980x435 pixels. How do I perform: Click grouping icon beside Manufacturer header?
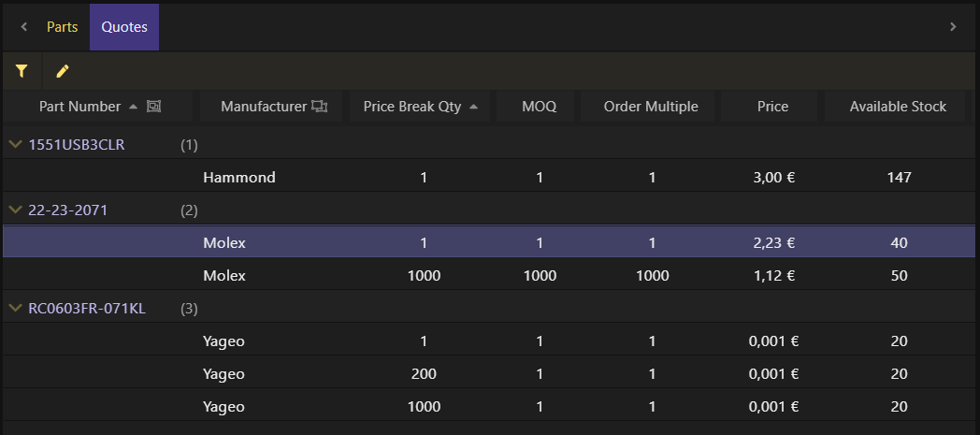point(320,107)
